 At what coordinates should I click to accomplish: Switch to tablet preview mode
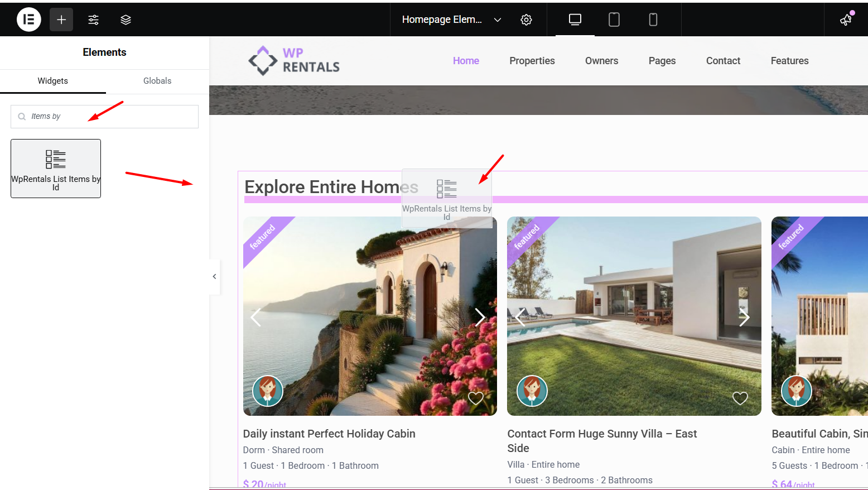614,20
